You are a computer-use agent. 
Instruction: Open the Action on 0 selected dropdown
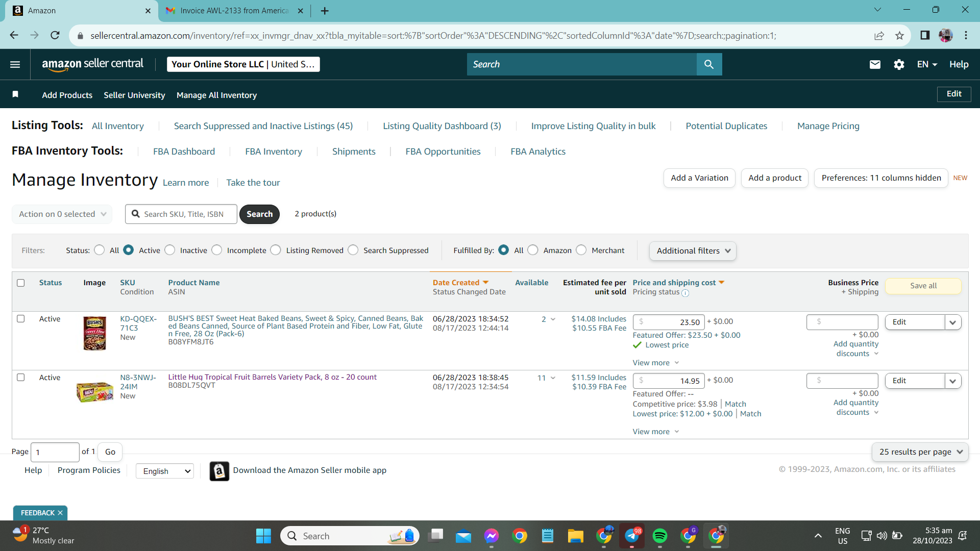tap(62, 214)
